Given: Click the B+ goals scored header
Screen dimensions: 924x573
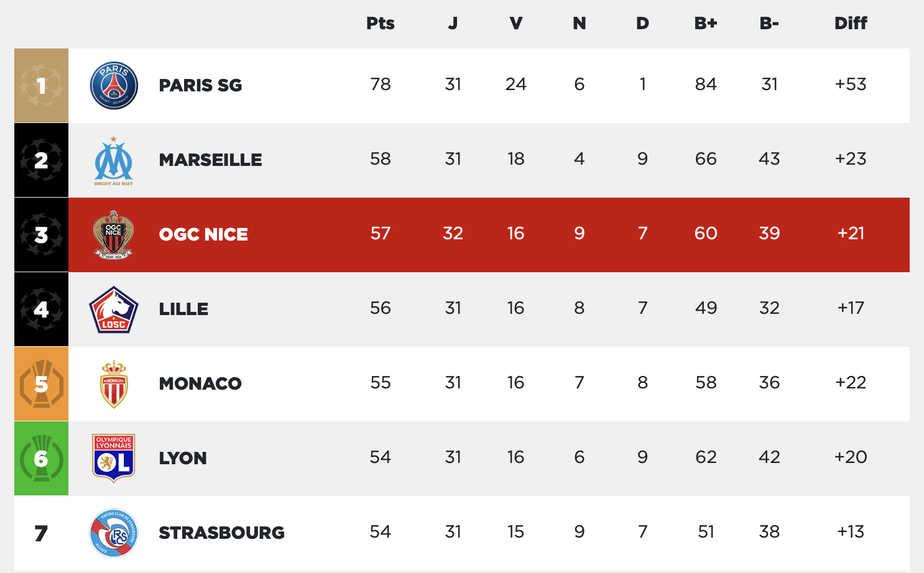Looking at the screenshot, I should 706,23.
